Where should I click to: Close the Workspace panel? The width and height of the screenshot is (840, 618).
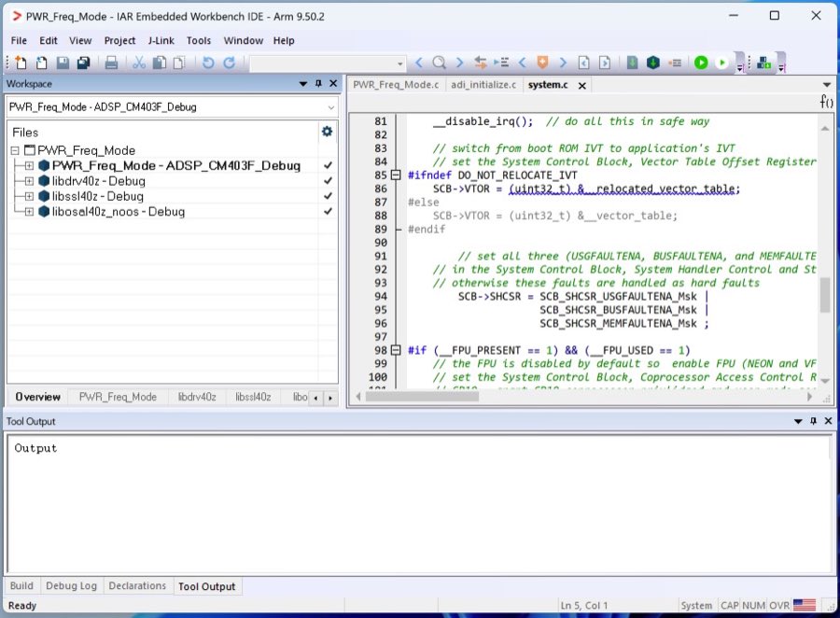pos(333,84)
